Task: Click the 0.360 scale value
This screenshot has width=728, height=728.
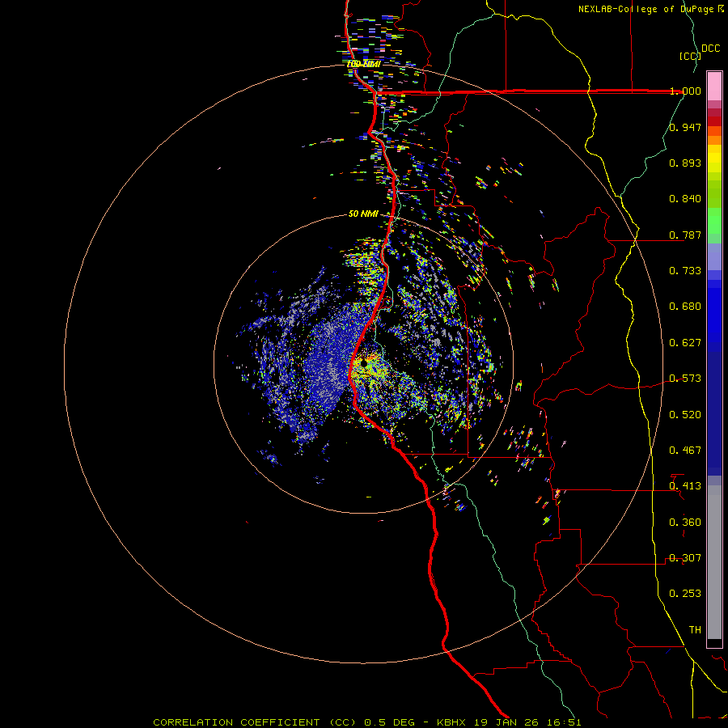Action: point(685,523)
